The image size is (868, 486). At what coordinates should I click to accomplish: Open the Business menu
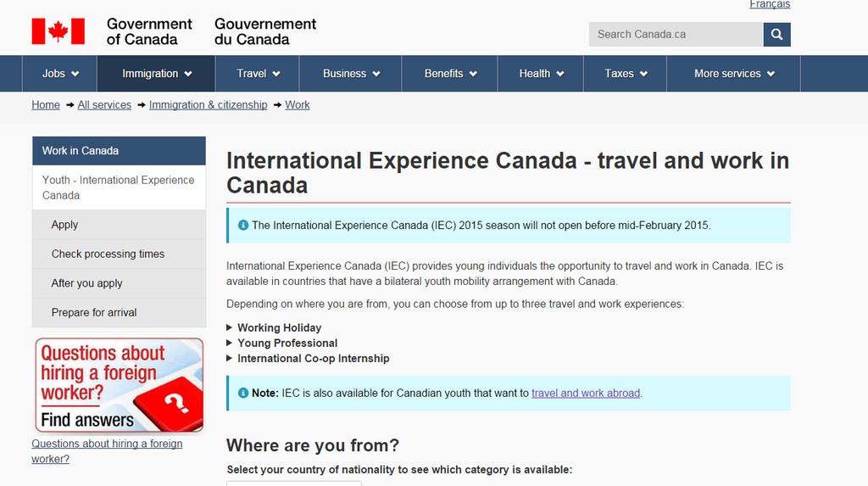click(x=351, y=74)
